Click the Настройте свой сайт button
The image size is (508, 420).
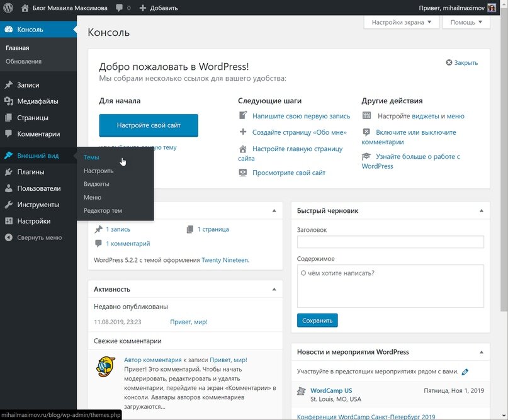(149, 125)
